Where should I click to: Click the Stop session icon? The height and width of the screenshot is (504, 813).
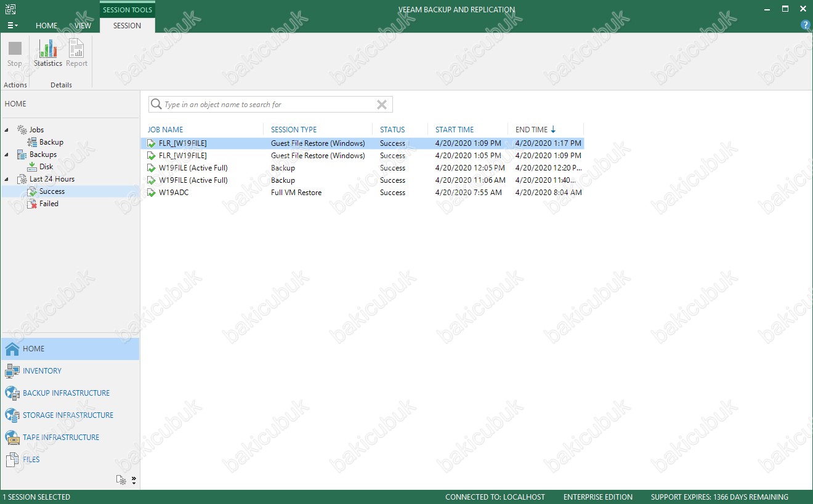(x=15, y=49)
